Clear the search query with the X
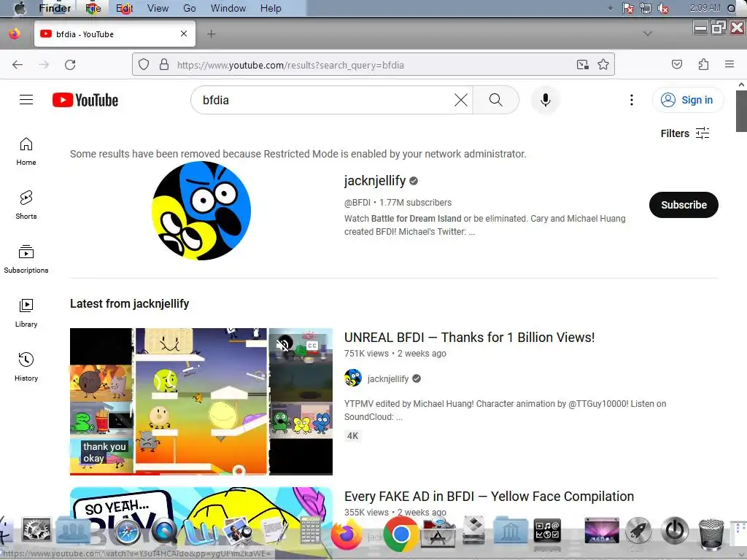The width and height of the screenshot is (747, 560). 461,100
